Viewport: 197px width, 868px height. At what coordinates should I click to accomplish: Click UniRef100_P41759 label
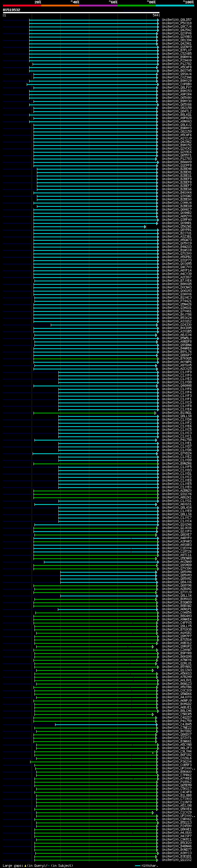click(176, 721)
